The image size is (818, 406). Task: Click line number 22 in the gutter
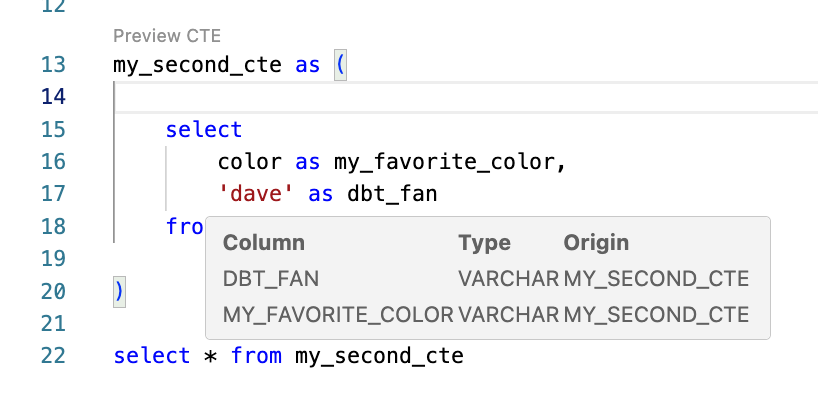[x=53, y=356]
